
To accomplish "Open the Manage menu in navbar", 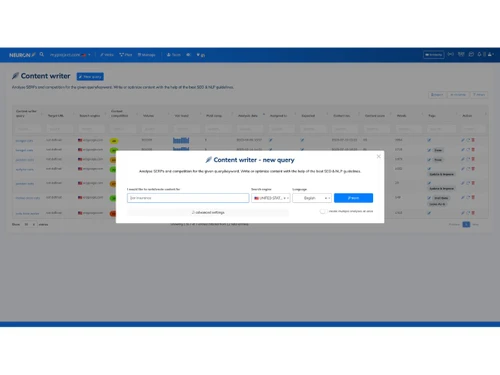I will tap(147, 55).
